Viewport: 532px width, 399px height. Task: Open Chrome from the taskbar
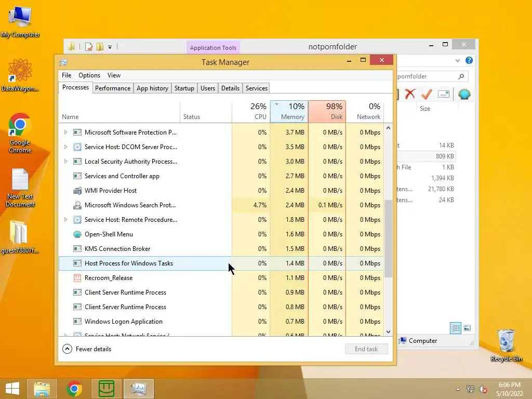[x=74, y=389]
